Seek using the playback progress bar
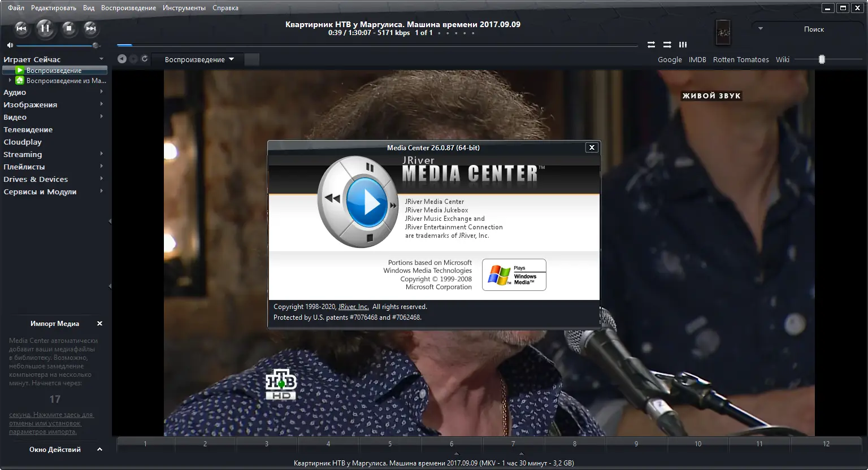 [x=377, y=45]
